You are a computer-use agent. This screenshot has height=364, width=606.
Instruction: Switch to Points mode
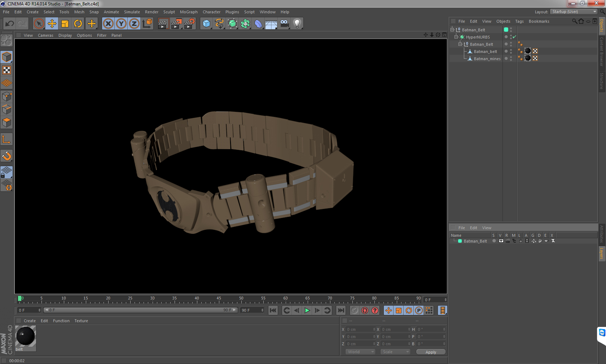(7, 97)
